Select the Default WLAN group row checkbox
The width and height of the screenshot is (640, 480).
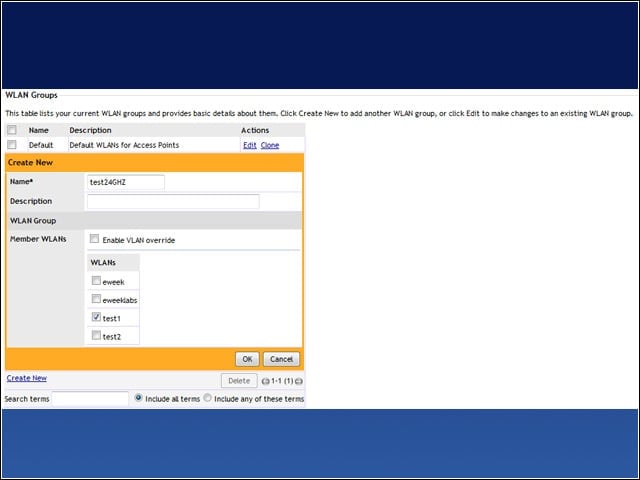[12, 144]
